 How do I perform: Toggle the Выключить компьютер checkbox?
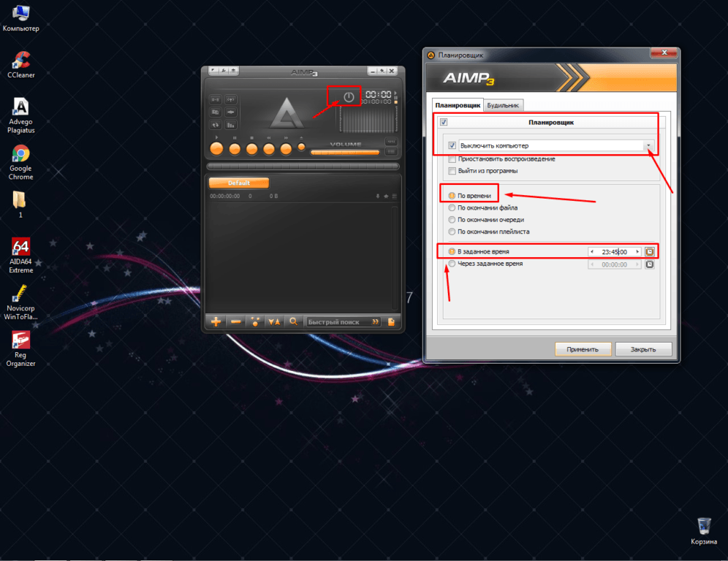(452, 145)
